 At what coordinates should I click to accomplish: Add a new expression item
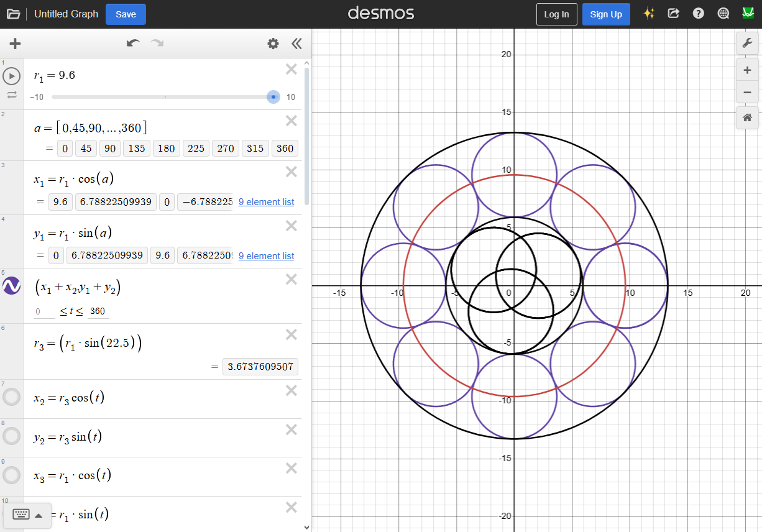[15, 44]
